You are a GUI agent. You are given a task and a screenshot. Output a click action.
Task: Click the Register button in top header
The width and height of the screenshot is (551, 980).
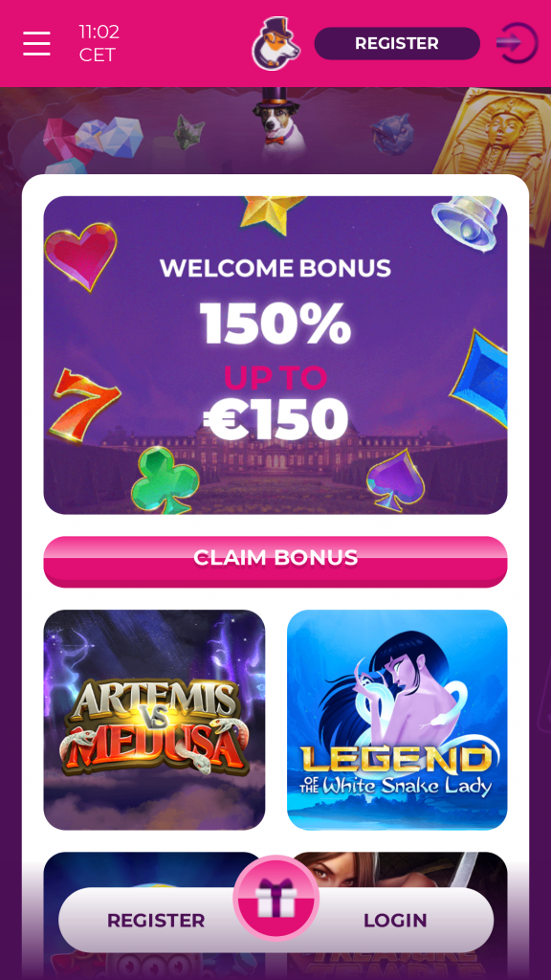coord(397,43)
